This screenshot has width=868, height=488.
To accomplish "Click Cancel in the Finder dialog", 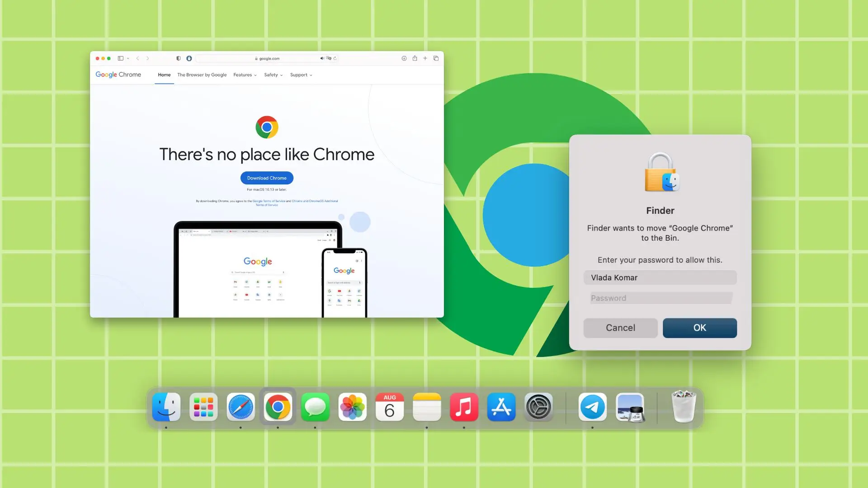I will [x=620, y=328].
